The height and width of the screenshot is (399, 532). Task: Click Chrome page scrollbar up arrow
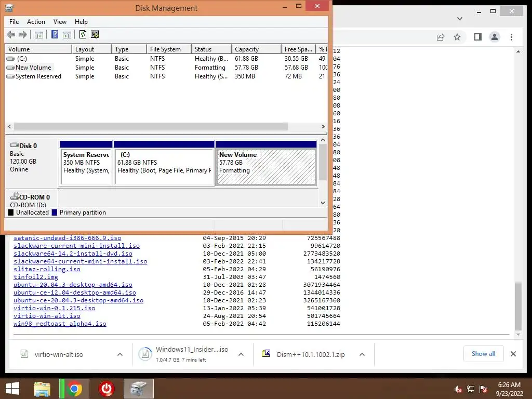tap(518, 51)
